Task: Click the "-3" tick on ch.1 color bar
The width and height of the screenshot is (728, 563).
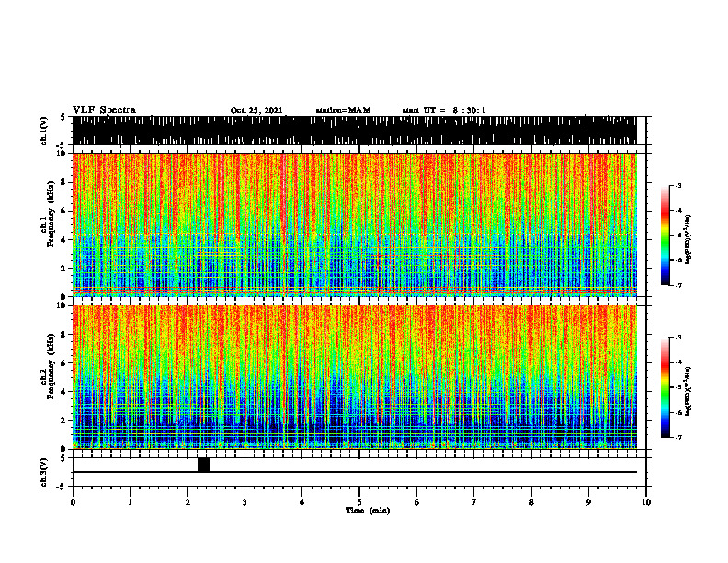Action: point(677,185)
